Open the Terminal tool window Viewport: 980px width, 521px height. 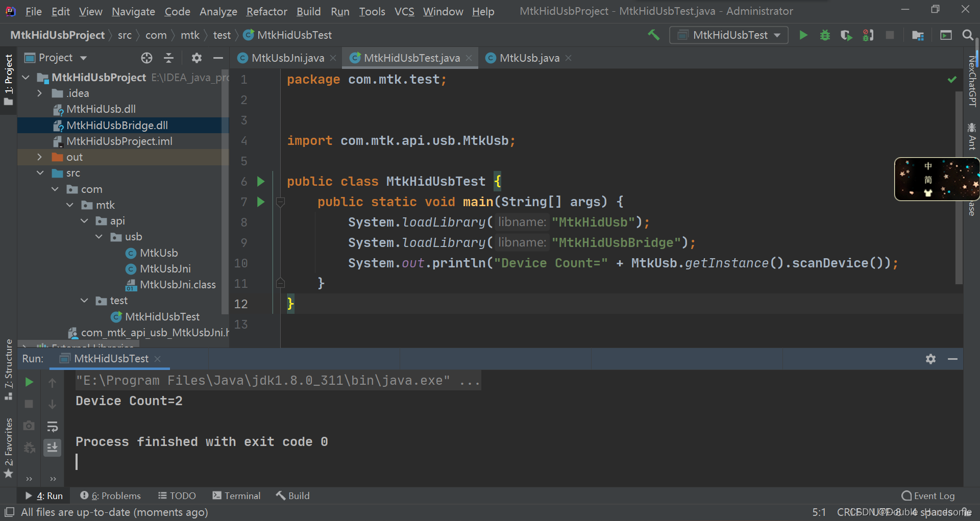(x=236, y=495)
